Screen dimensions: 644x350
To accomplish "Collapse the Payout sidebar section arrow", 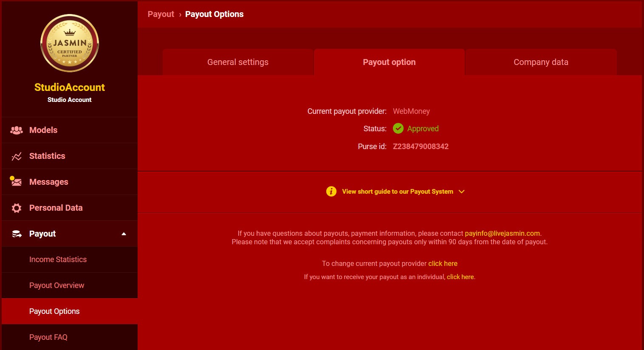I will [x=124, y=234].
